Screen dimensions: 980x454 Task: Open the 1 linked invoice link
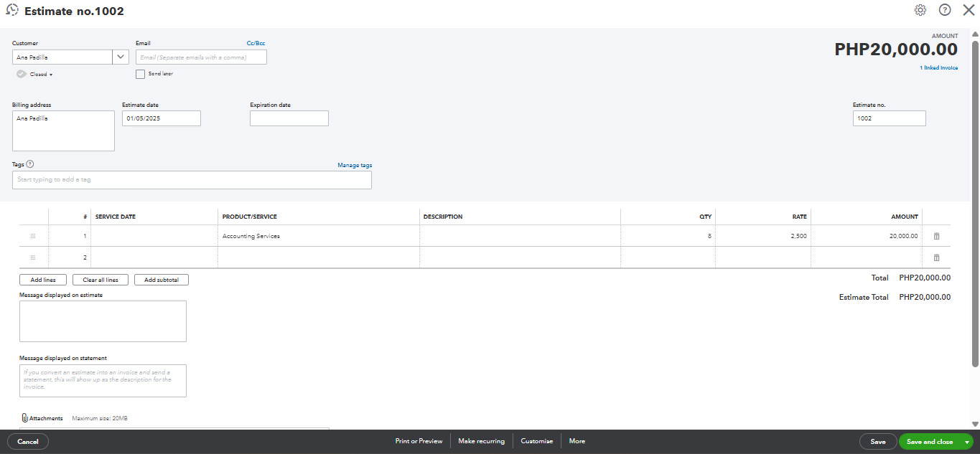pos(938,68)
